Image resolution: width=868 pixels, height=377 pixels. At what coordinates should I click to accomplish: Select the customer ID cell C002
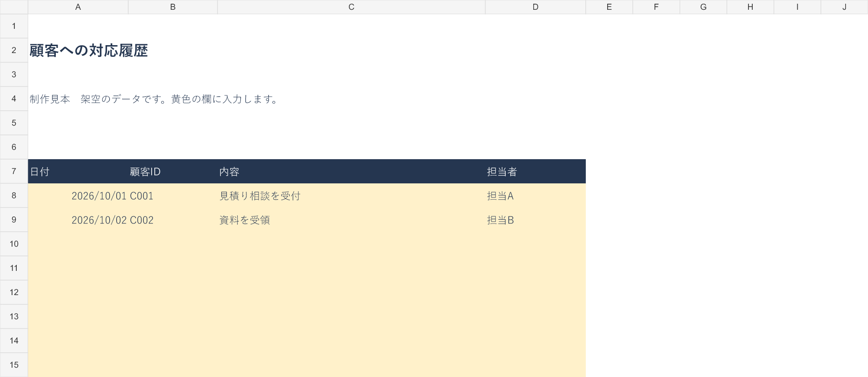click(x=173, y=220)
